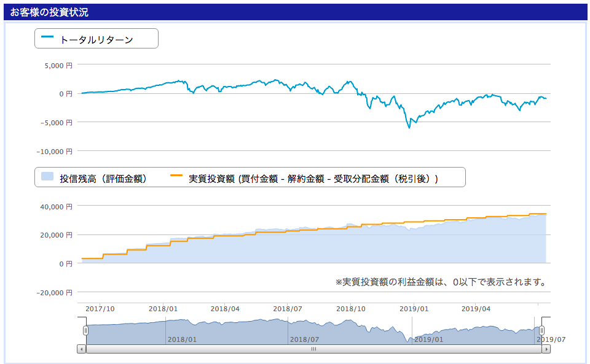Click the orange 実質投資額 color marker
The image size is (590, 364).
click(x=176, y=175)
